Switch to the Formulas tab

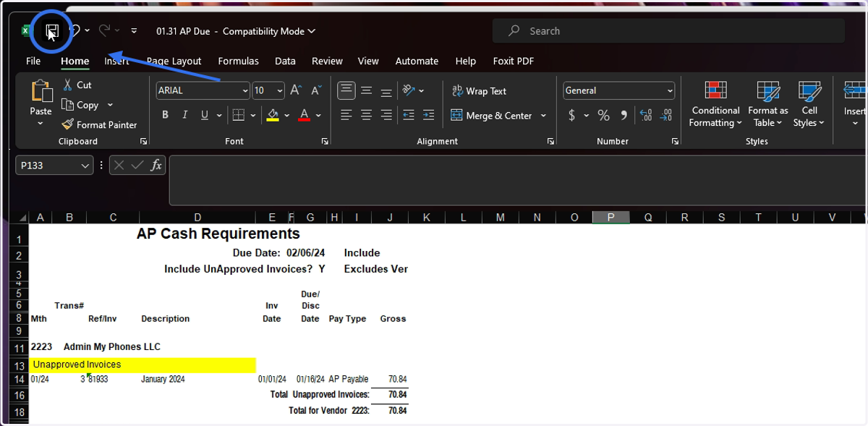[238, 61]
